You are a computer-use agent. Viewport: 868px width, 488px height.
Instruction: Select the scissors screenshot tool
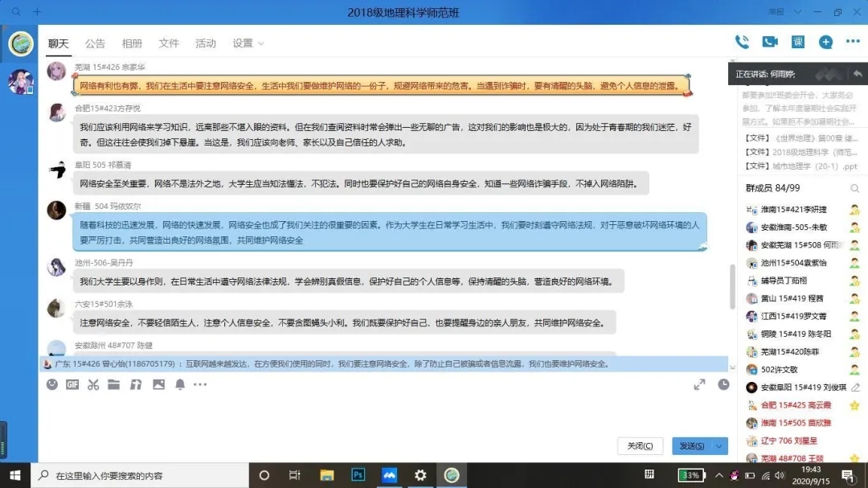(93, 385)
